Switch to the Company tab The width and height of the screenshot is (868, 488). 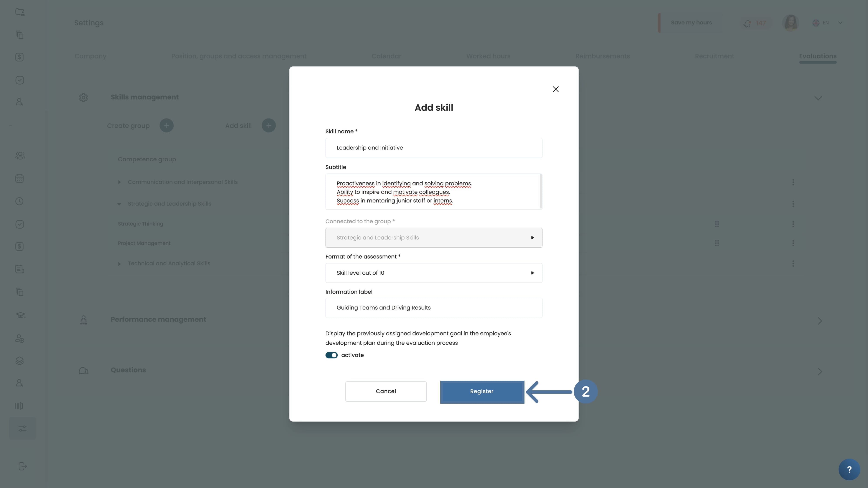tap(90, 56)
